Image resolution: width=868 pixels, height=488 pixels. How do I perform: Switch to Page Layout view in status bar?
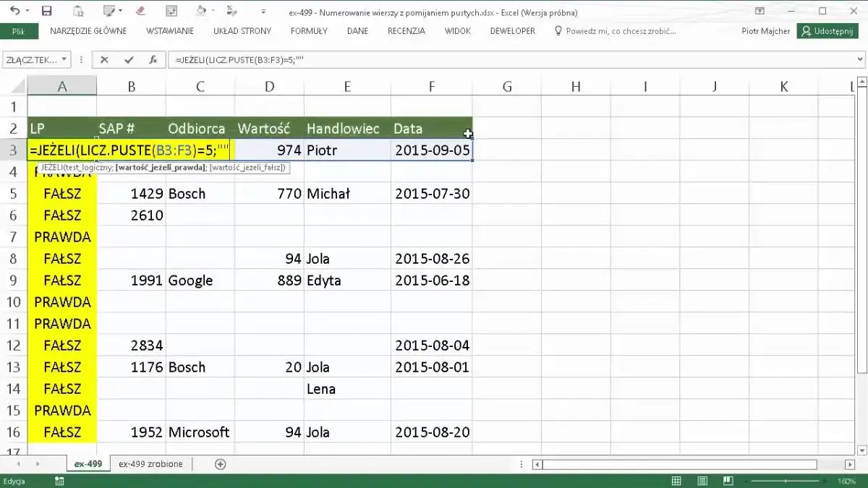point(702,481)
